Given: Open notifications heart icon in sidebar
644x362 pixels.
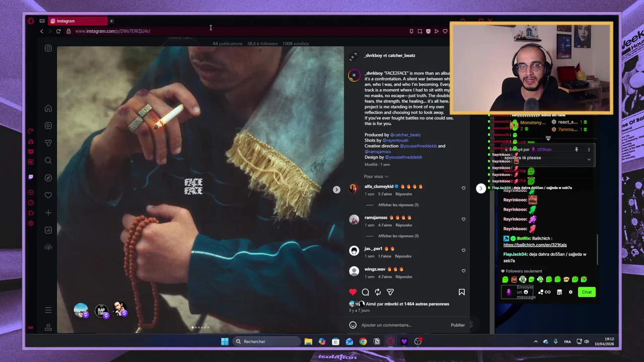Looking at the screenshot, I should pyautogui.click(x=48, y=195).
